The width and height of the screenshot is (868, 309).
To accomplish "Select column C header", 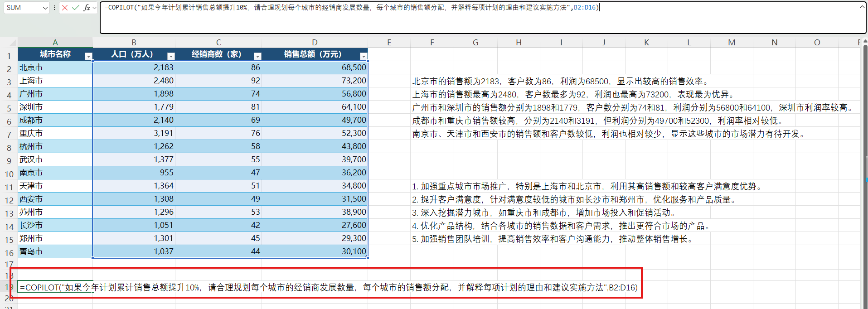I will click(x=218, y=43).
